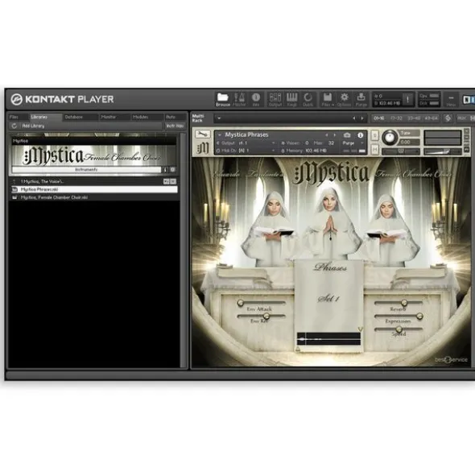Click the Speed slider knob
Image resolution: width=475 pixels, height=476 pixels.
(x=399, y=329)
